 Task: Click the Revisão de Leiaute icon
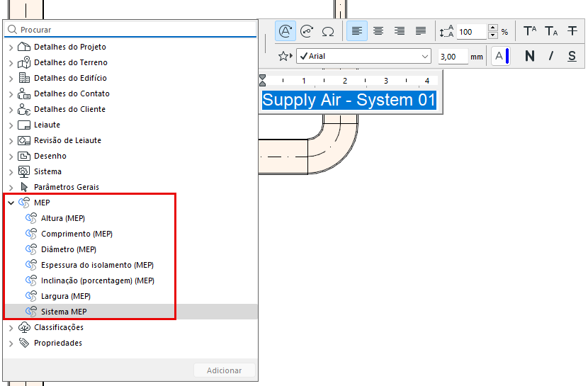(24, 140)
